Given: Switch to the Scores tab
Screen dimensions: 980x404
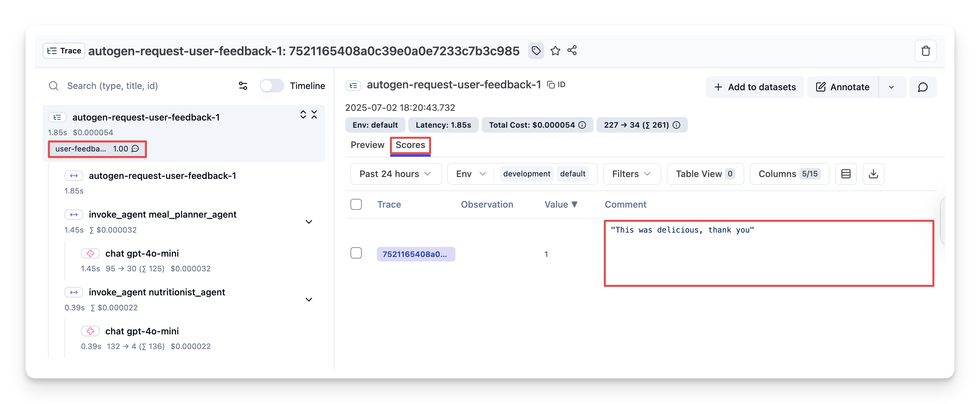Looking at the screenshot, I should tap(410, 145).
